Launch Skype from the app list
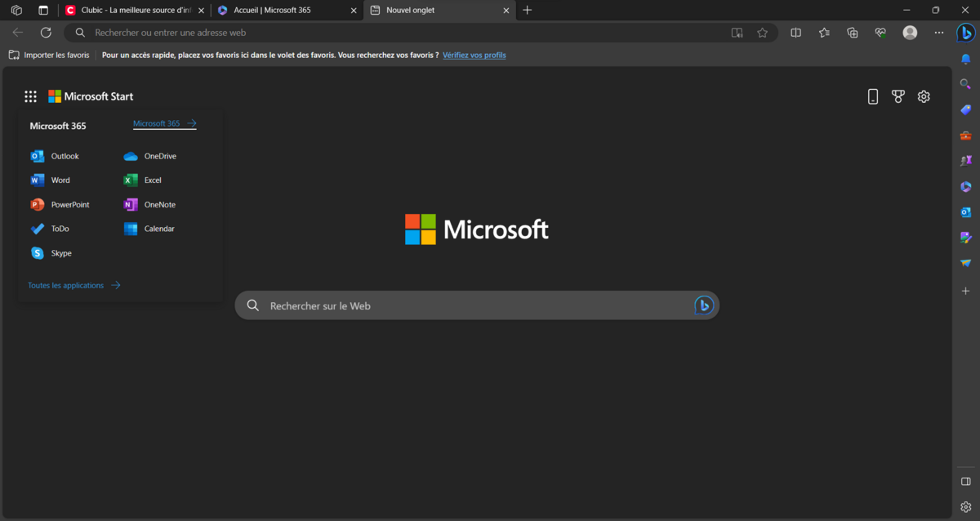Image resolution: width=980 pixels, height=521 pixels. (51, 253)
